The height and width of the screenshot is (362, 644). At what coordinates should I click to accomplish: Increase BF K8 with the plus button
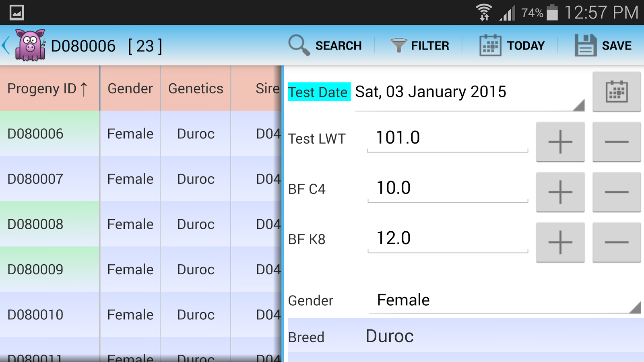(x=560, y=243)
